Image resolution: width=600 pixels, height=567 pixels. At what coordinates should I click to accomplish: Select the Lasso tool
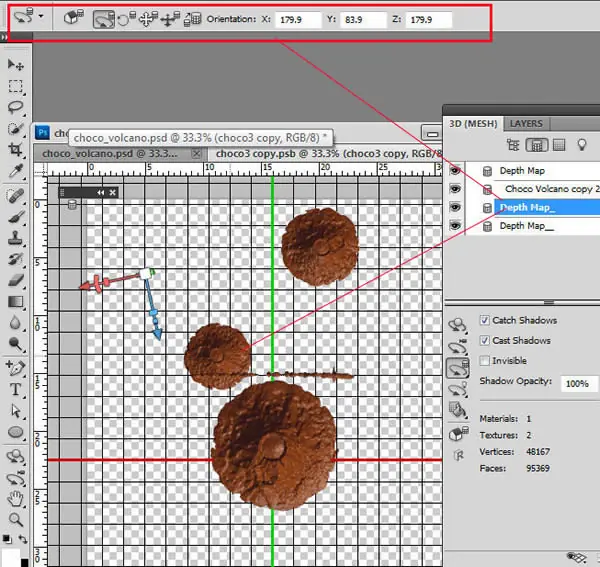click(15, 107)
